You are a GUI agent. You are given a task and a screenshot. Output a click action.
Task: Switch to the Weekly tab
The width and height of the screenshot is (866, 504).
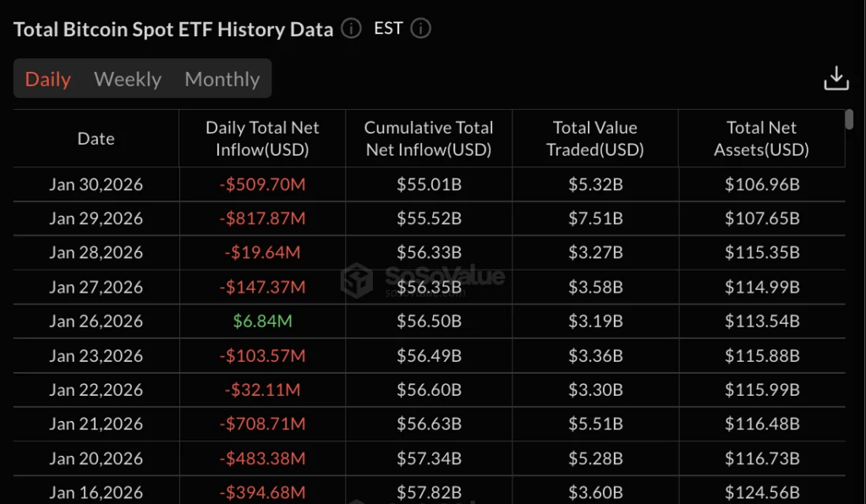[x=127, y=79]
